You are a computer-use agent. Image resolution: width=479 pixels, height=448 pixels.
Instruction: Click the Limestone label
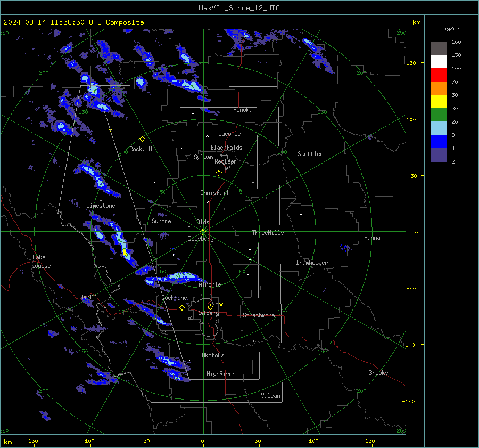pos(101,206)
